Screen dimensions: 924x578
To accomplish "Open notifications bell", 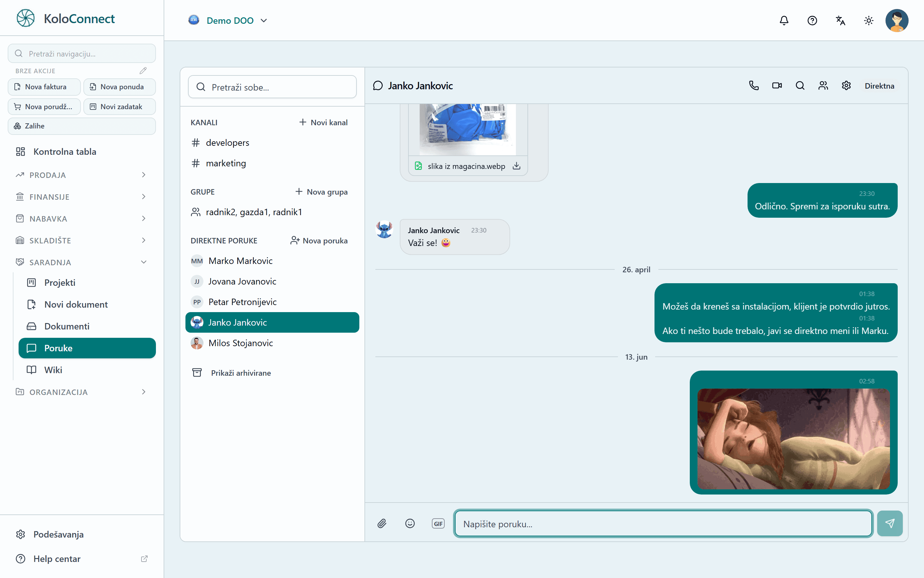I will (784, 20).
